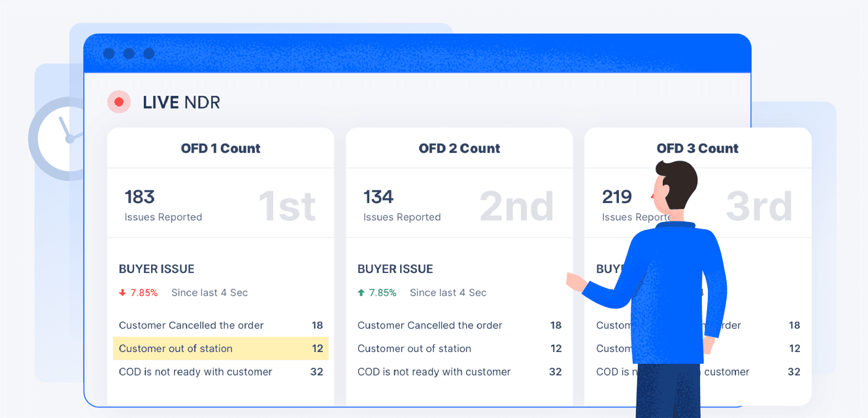Click BUYER ISSUE heading in OFD 2 card
The width and height of the screenshot is (868, 418).
coord(395,269)
